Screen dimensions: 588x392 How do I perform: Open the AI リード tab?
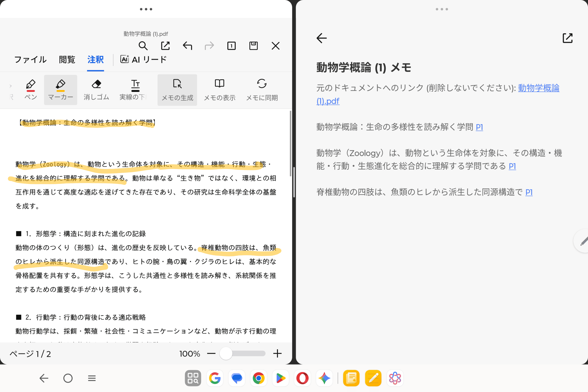pyautogui.click(x=144, y=59)
